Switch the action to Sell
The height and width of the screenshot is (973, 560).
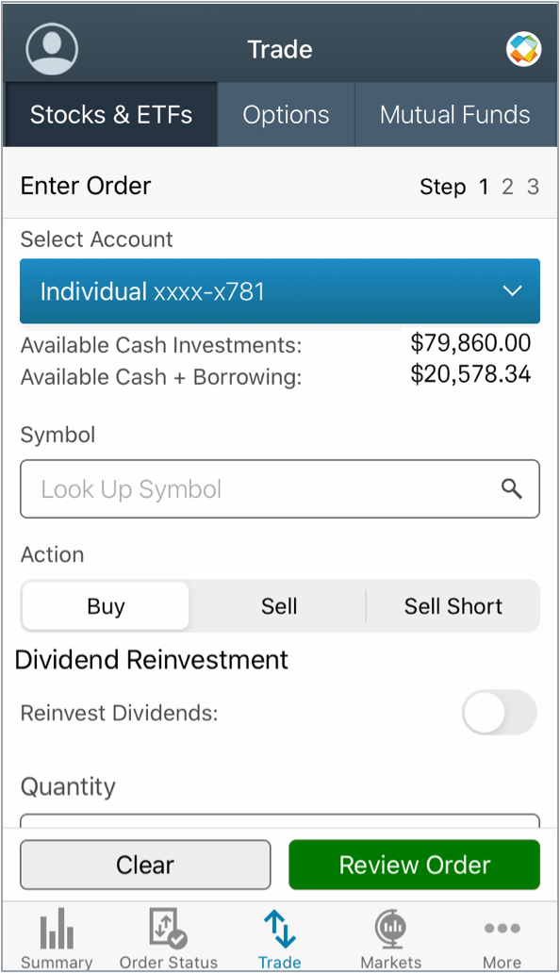pos(279,606)
